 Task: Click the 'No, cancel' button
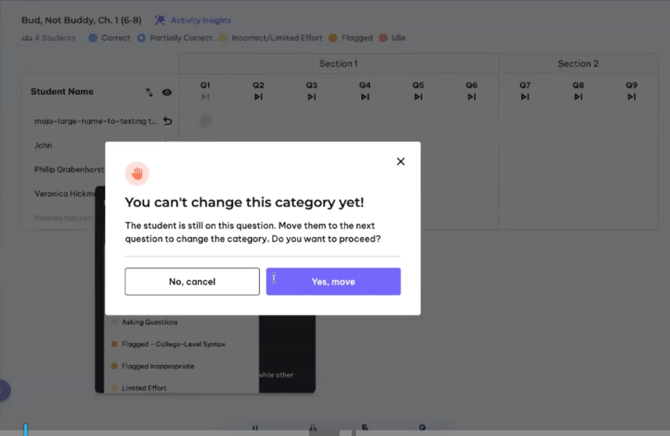[x=192, y=282]
